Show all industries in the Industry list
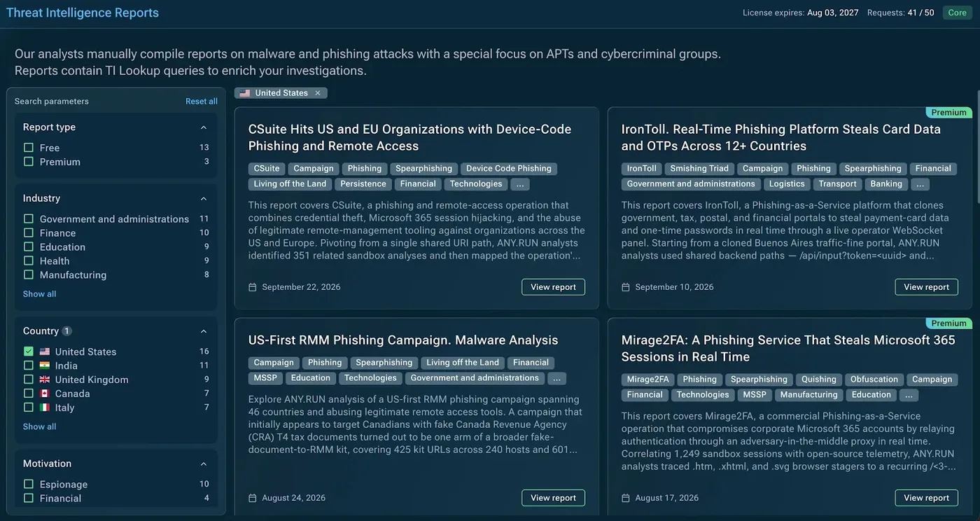 [39, 294]
